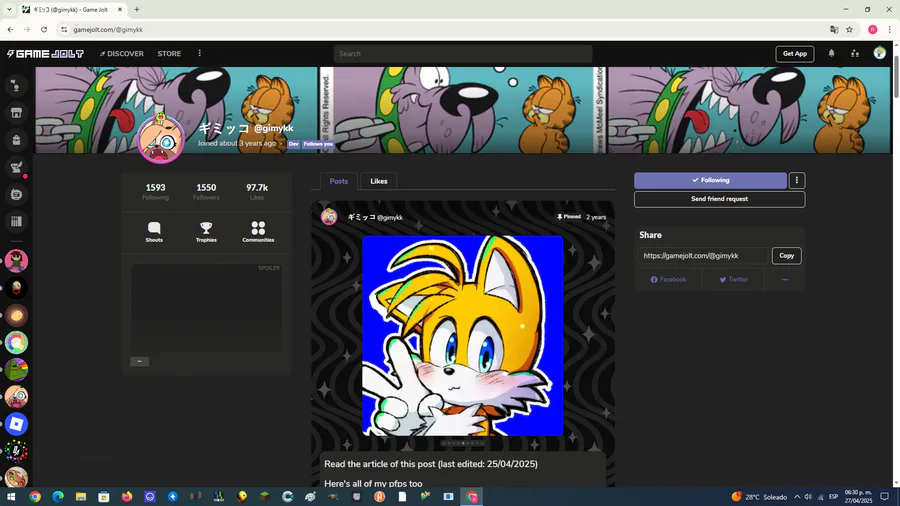Screen dimensions: 900x506
Task: Open the Store menu item
Action: point(169,54)
